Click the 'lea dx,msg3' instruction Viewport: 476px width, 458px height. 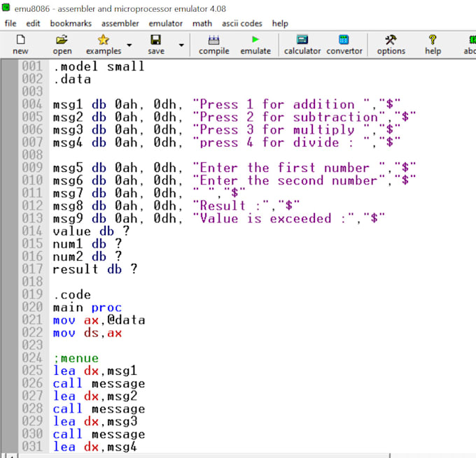pyautogui.click(x=95, y=422)
